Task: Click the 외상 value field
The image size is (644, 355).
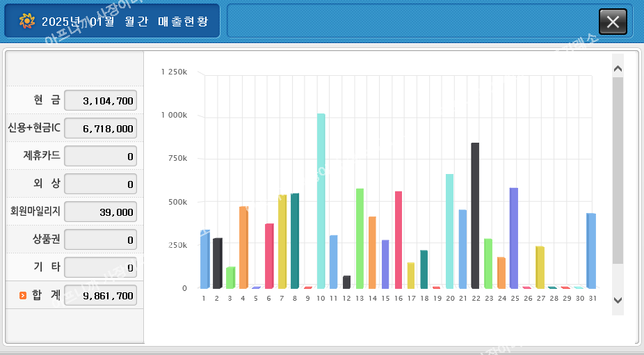Action: tap(100, 184)
